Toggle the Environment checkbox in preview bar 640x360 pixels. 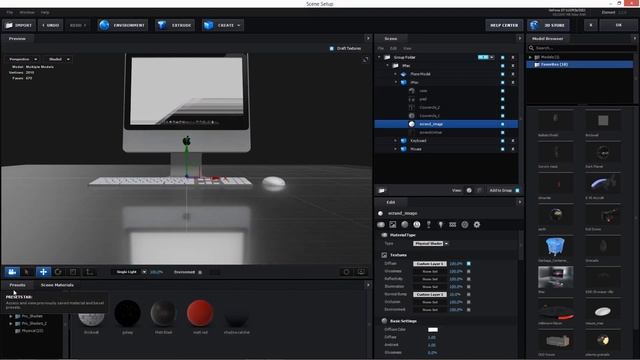[x=200, y=272]
